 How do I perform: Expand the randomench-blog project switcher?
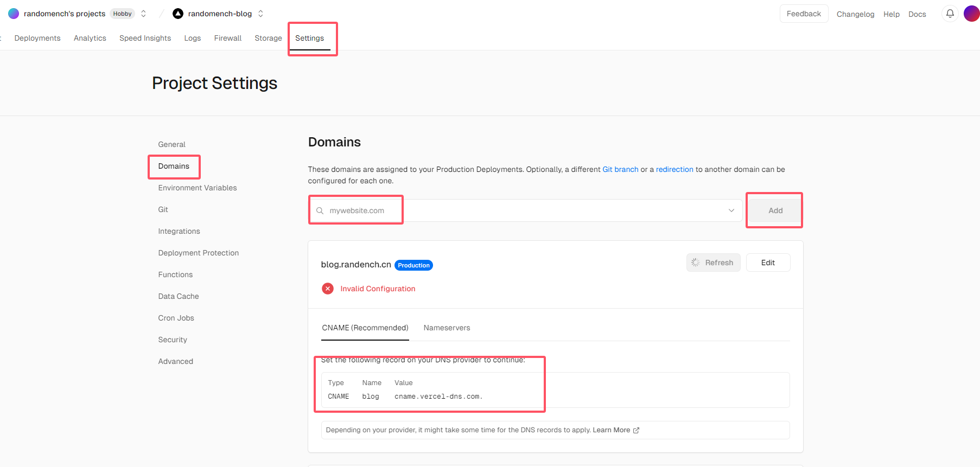point(260,14)
